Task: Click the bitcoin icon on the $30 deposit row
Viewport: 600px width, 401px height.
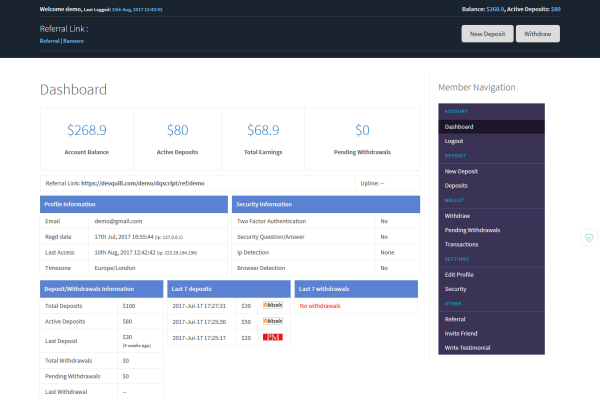Action: click(272, 305)
